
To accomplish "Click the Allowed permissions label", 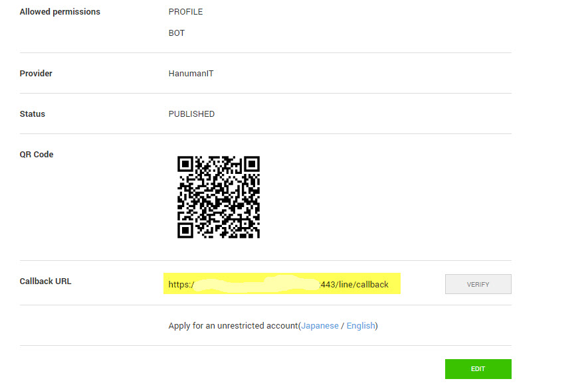I will click(60, 12).
